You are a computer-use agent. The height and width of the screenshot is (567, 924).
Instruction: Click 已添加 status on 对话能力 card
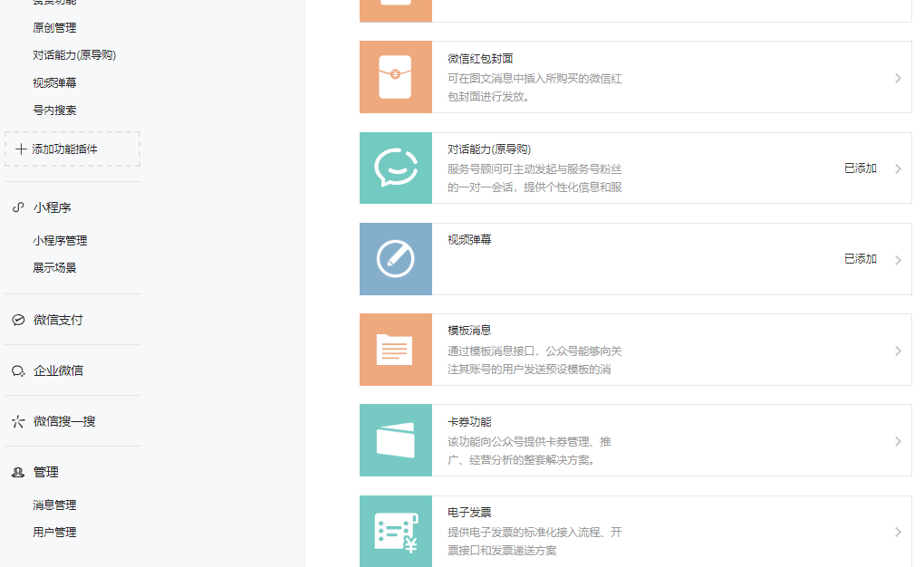(x=861, y=168)
